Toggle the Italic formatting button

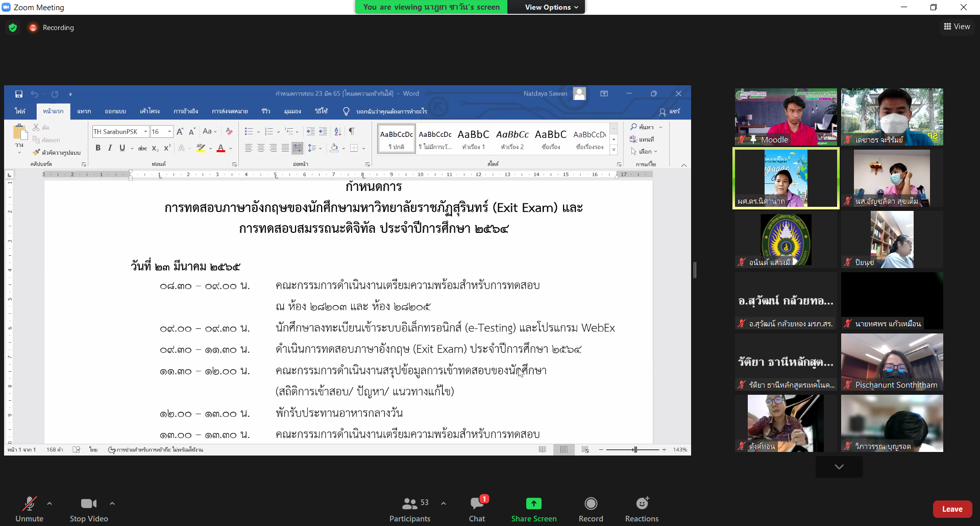[110, 148]
